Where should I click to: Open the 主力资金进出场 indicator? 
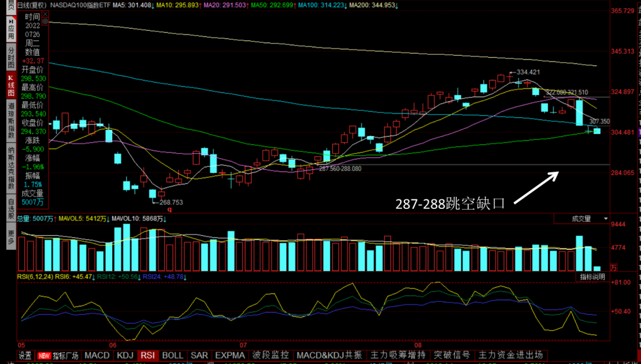[511, 355]
